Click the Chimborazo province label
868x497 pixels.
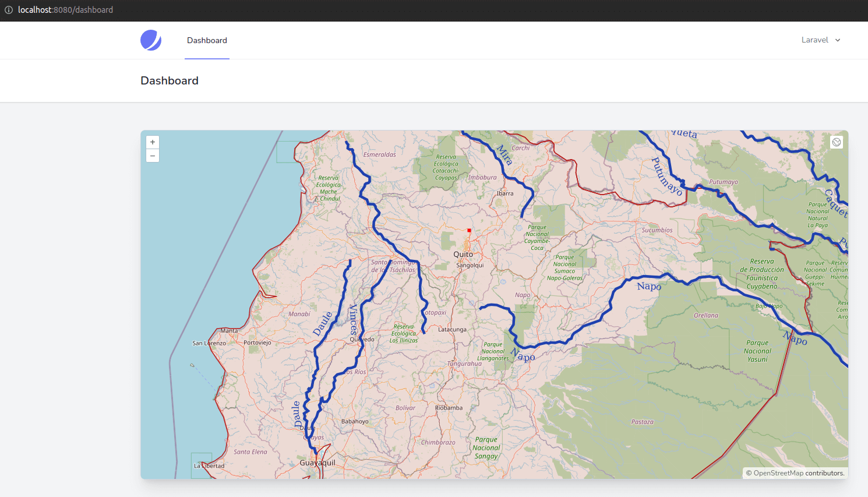[x=438, y=442]
